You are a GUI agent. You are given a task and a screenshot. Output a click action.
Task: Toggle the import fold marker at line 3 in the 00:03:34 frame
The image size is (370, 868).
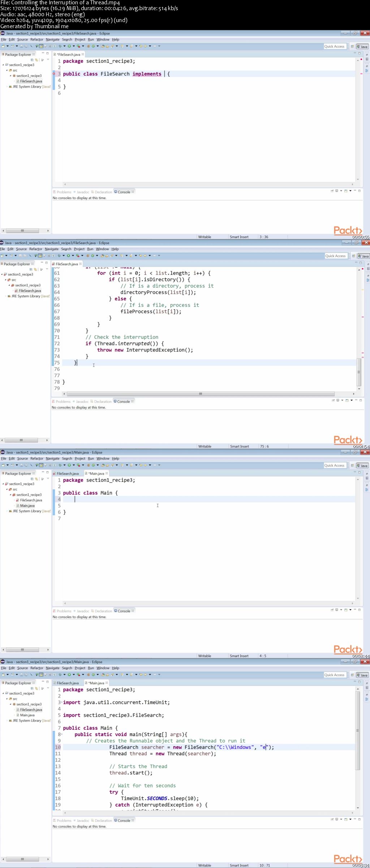click(x=61, y=703)
